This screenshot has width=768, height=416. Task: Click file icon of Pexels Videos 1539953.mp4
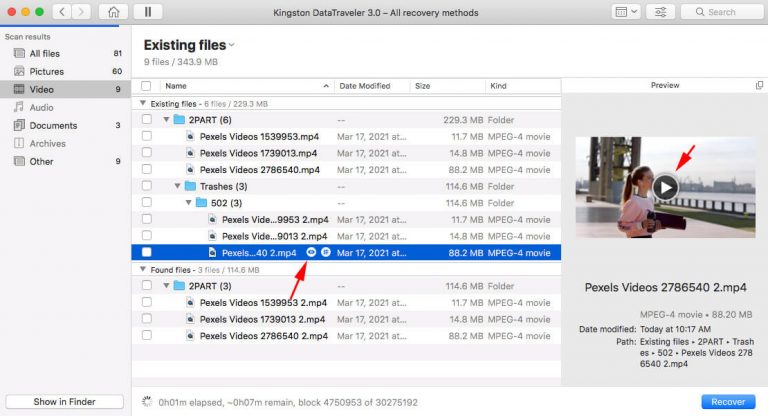tap(191, 136)
